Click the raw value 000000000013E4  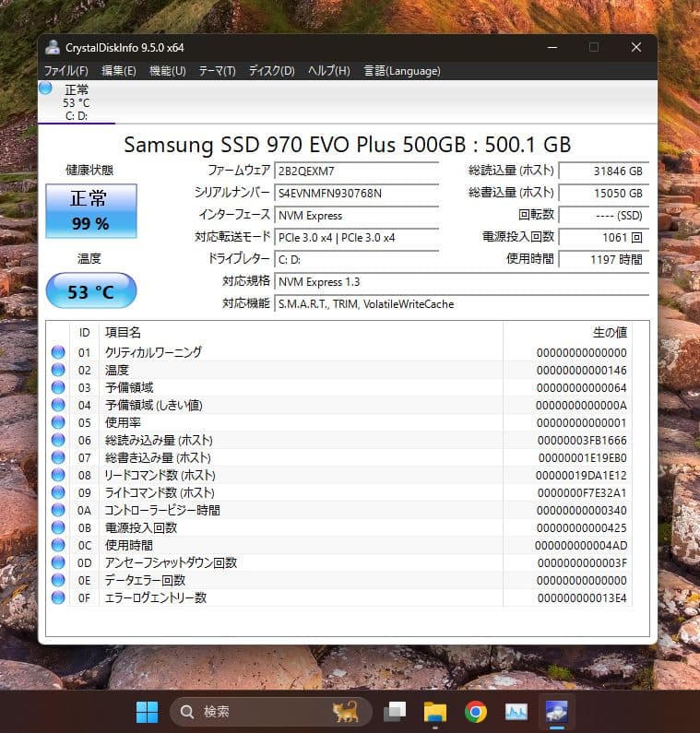(x=582, y=597)
